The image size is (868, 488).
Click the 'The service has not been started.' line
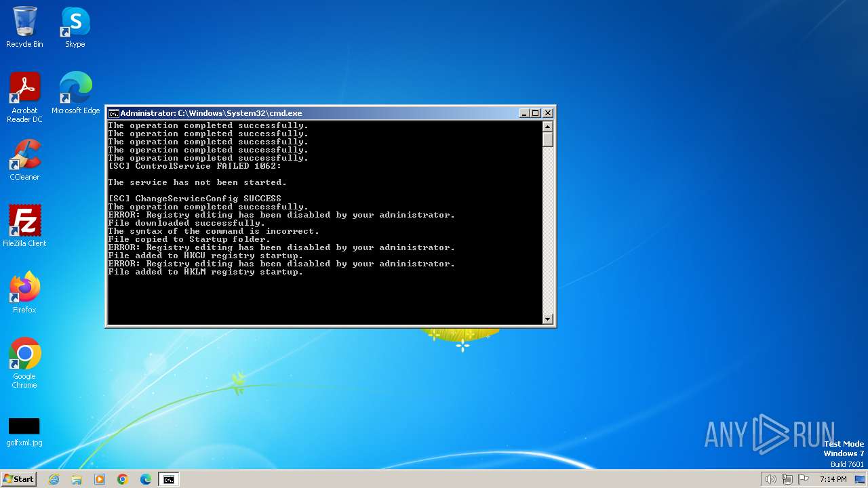(197, 182)
